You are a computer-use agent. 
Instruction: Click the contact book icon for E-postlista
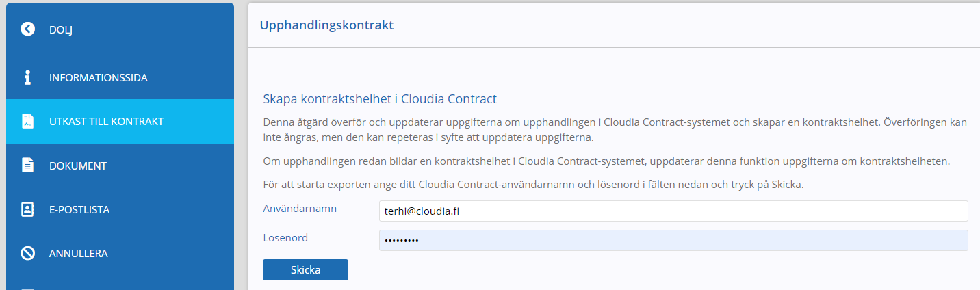point(27,209)
